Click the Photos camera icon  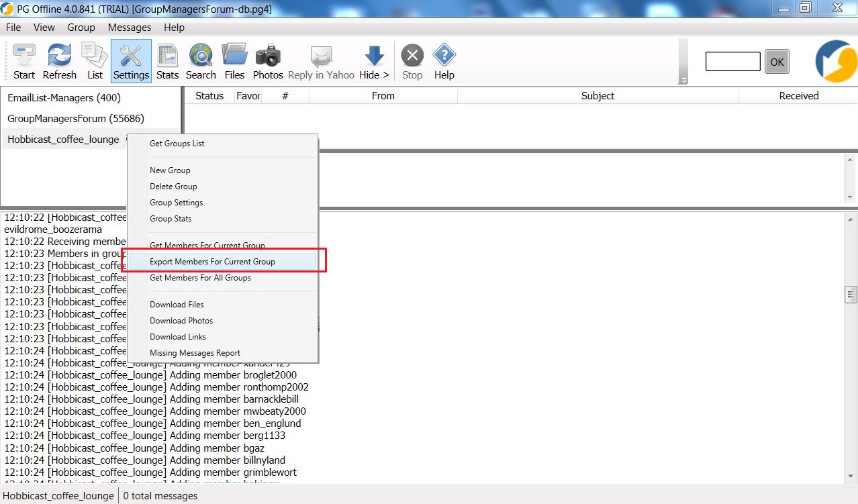click(268, 61)
